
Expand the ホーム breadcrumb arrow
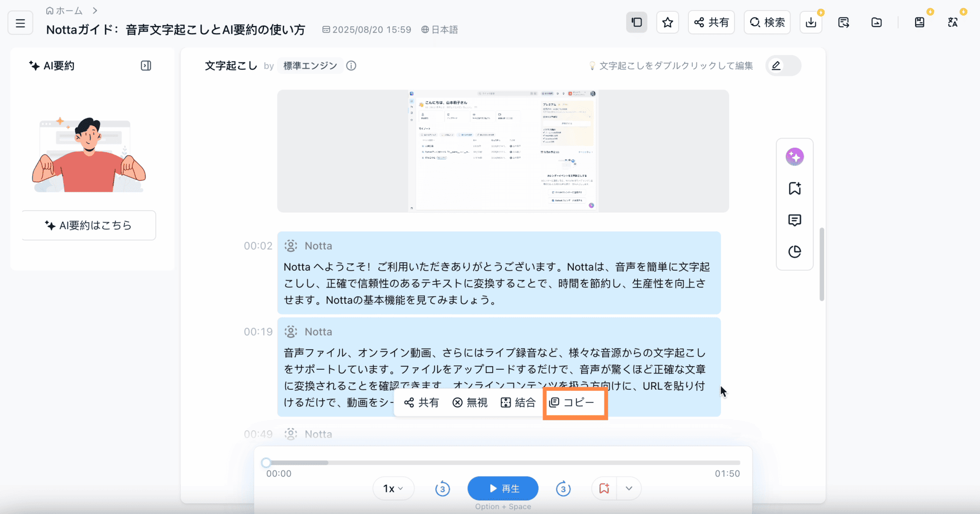pyautogui.click(x=95, y=11)
